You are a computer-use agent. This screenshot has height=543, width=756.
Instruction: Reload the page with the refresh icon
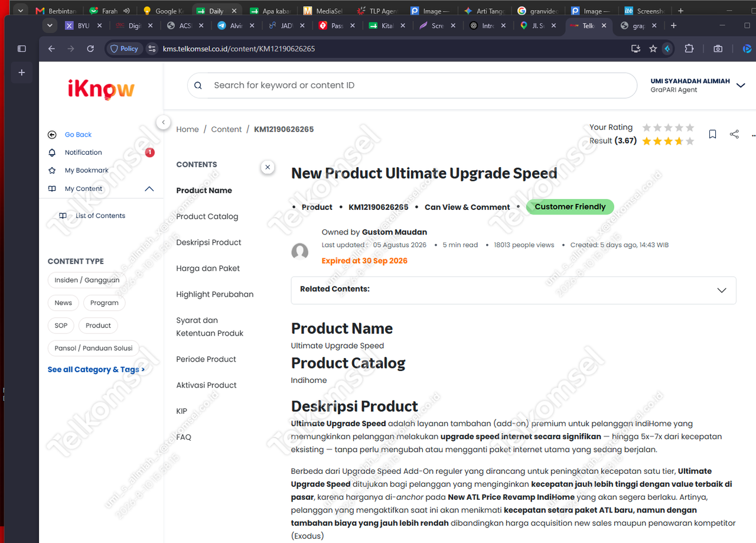coord(90,48)
